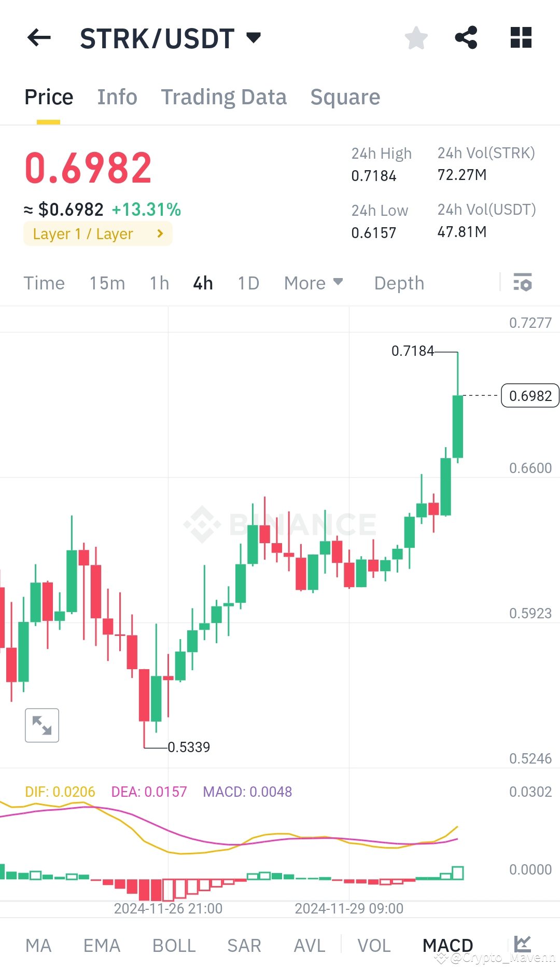Open the Layer 1 / Layer category details

tap(97, 233)
